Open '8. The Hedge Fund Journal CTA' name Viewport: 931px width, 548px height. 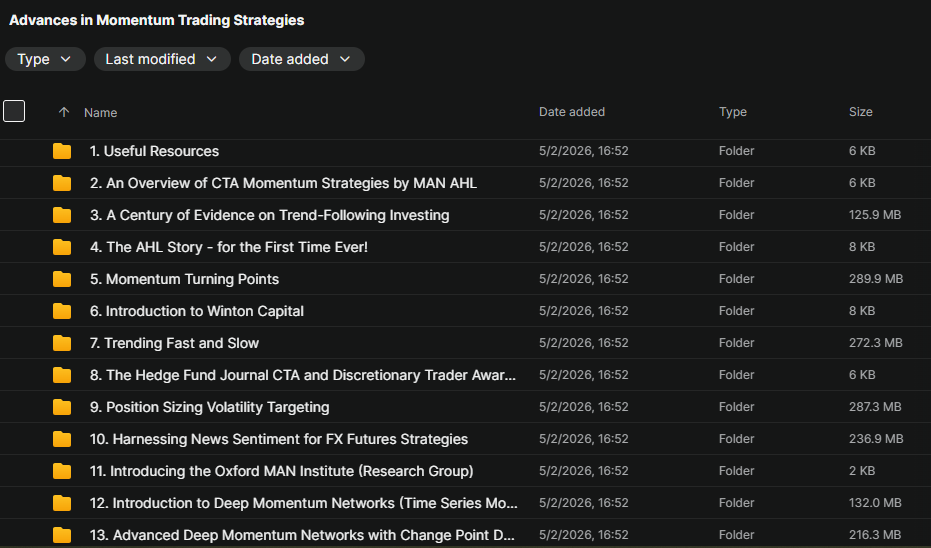point(303,376)
